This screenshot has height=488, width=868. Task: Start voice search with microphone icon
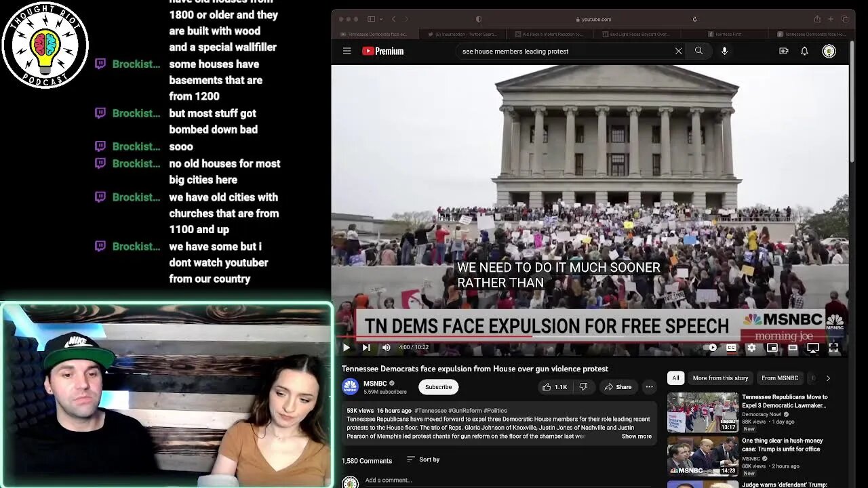(x=724, y=51)
